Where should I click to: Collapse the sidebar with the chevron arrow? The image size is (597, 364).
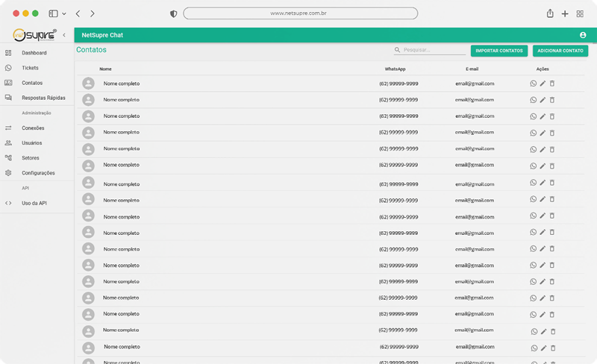point(64,35)
